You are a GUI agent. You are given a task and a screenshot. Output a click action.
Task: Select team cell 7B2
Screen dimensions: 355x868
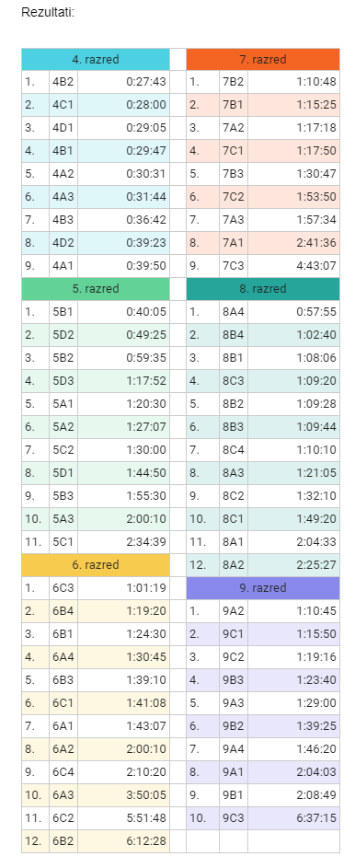click(233, 82)
